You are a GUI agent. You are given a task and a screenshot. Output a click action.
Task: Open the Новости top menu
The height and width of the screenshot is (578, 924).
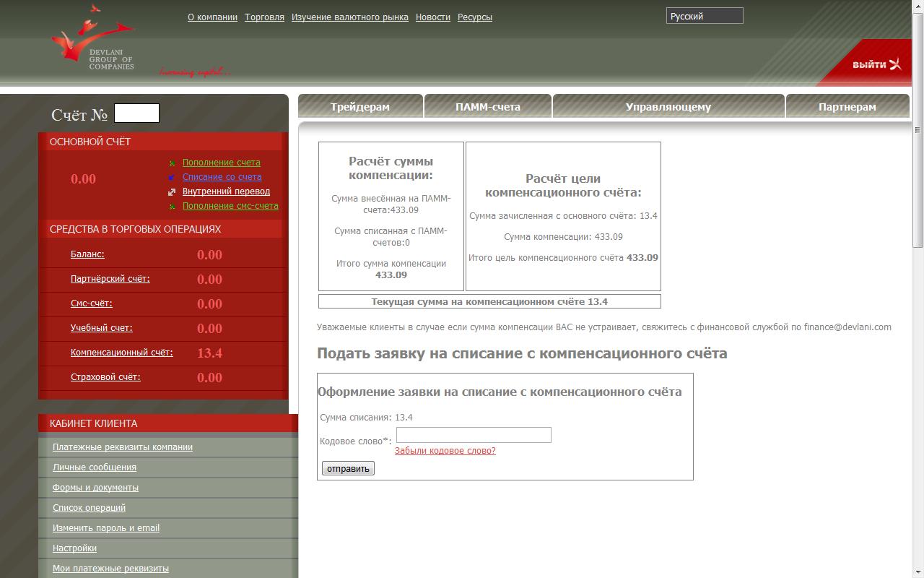(x=433, y=17)
